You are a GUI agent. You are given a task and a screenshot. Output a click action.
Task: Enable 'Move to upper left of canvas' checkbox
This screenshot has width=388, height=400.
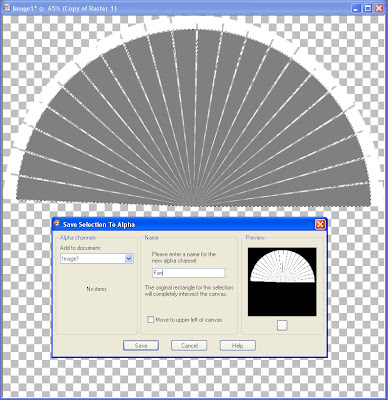[151, 320]
